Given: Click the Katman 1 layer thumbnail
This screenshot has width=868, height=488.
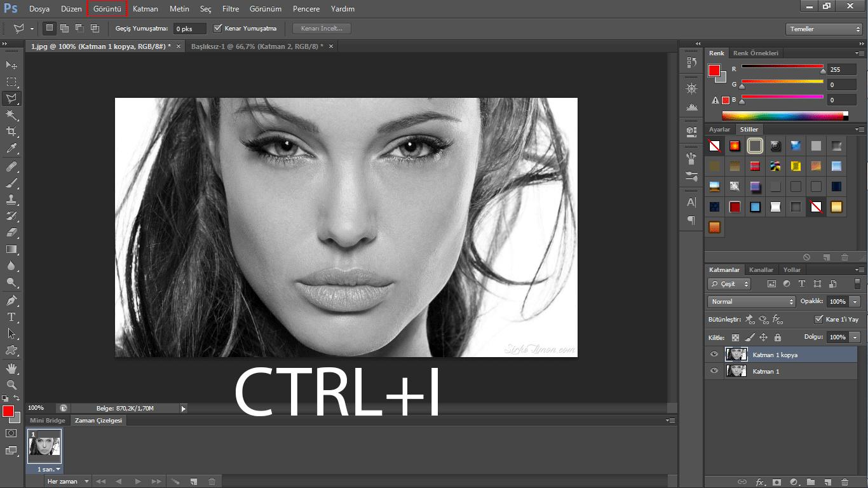Looking at the screenshot, I should coord(736,371).
